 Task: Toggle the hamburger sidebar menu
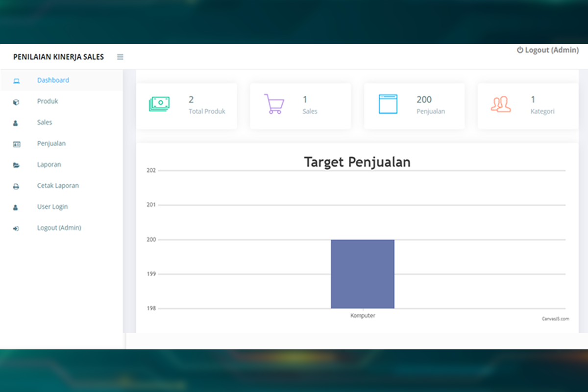[120, 57]
